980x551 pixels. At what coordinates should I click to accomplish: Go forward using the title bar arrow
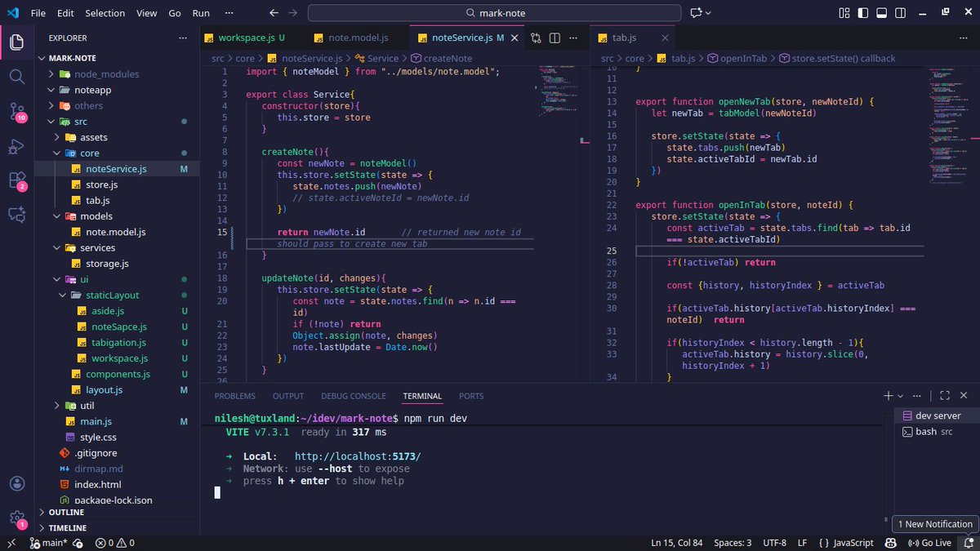[292, 13]
